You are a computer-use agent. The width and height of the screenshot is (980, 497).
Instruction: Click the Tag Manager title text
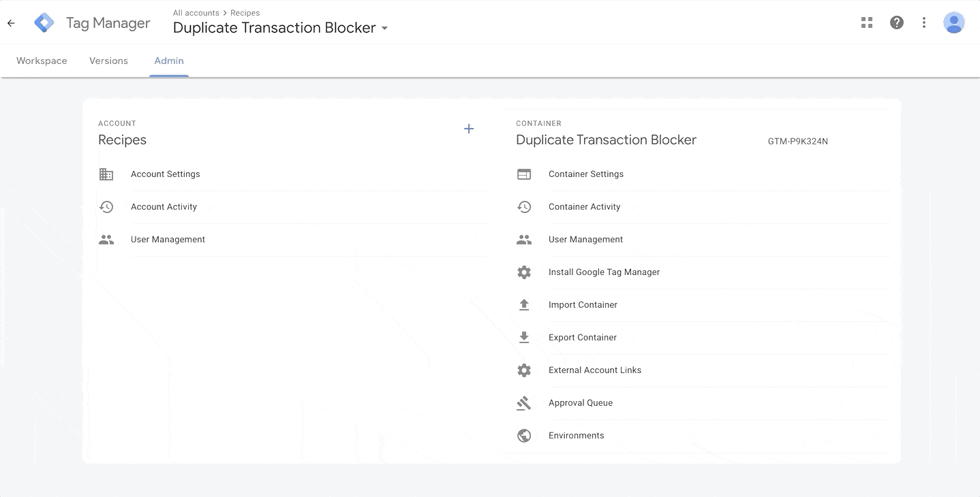point(108,23)
